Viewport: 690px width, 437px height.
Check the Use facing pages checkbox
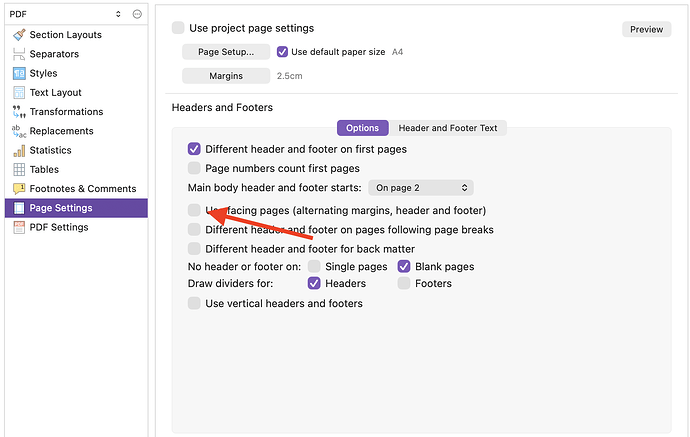(x=194, y=210)
